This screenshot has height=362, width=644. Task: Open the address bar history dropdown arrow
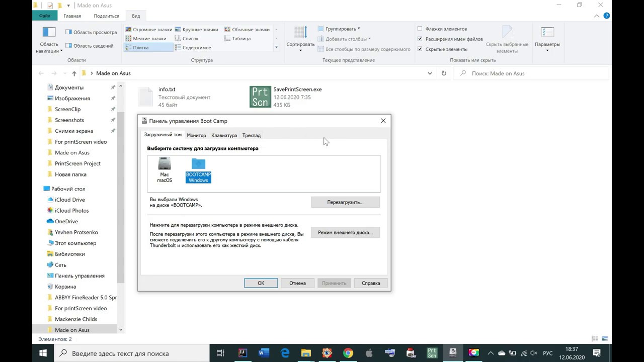tap(430, 73)
